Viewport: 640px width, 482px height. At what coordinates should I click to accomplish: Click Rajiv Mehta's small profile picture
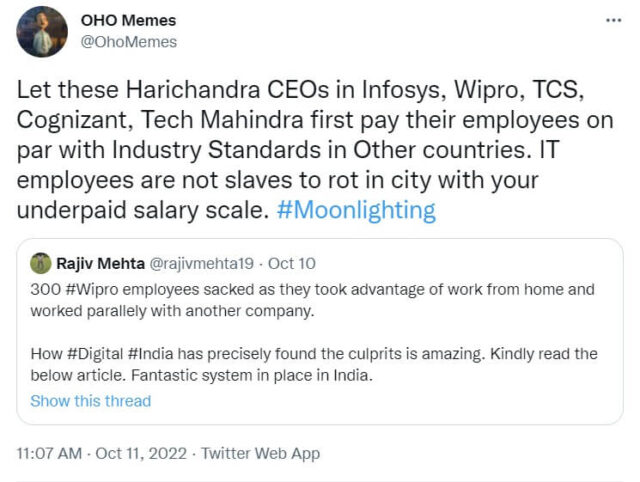[x=41, y=263]
